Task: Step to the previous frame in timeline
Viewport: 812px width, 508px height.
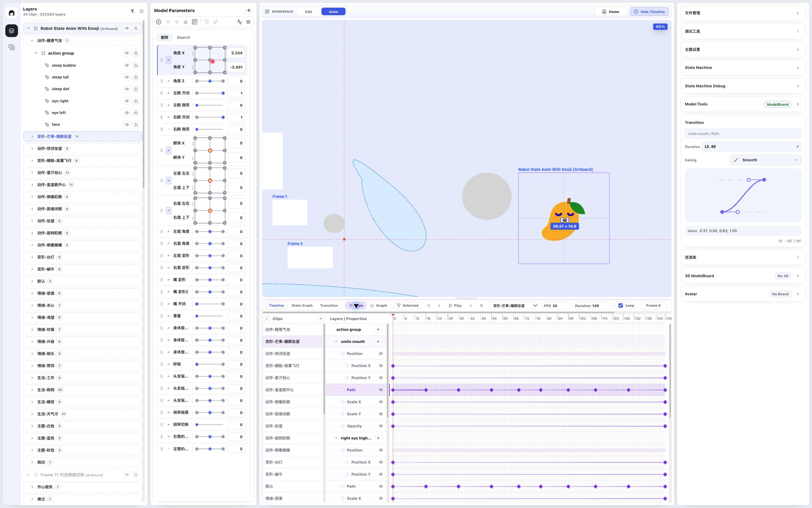Action: click(x=439, y=306)
